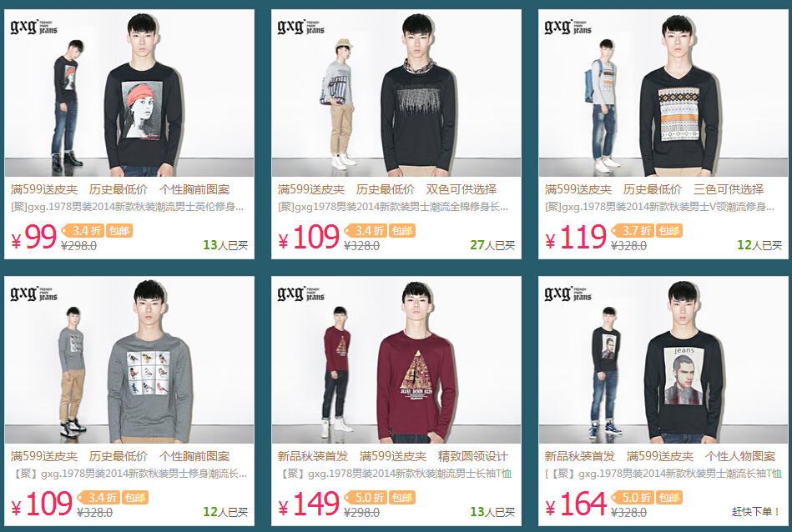Click the 5.0折 badge on the ¥164 item
Viewport: 792px width, 532px height.
pos(633,498)
